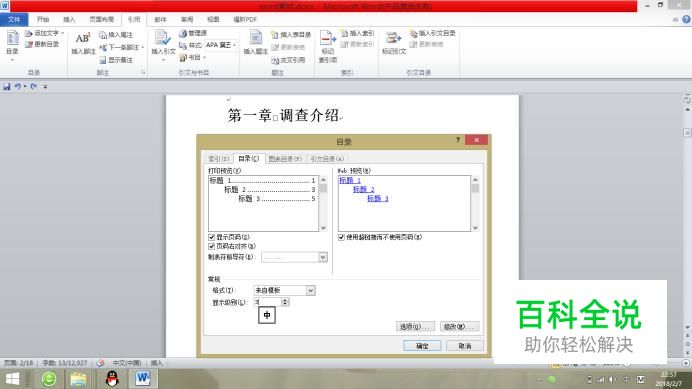692x389 pixels.
Task: Open File Explorer from the taskbar
Action: [x=78, y=379]
